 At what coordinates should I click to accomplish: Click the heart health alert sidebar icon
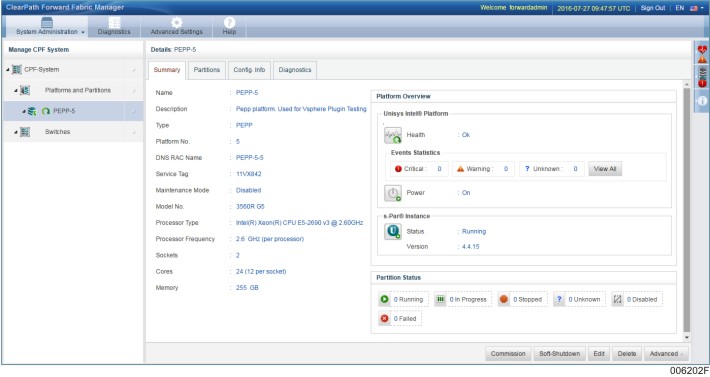(x=702, y=49)
